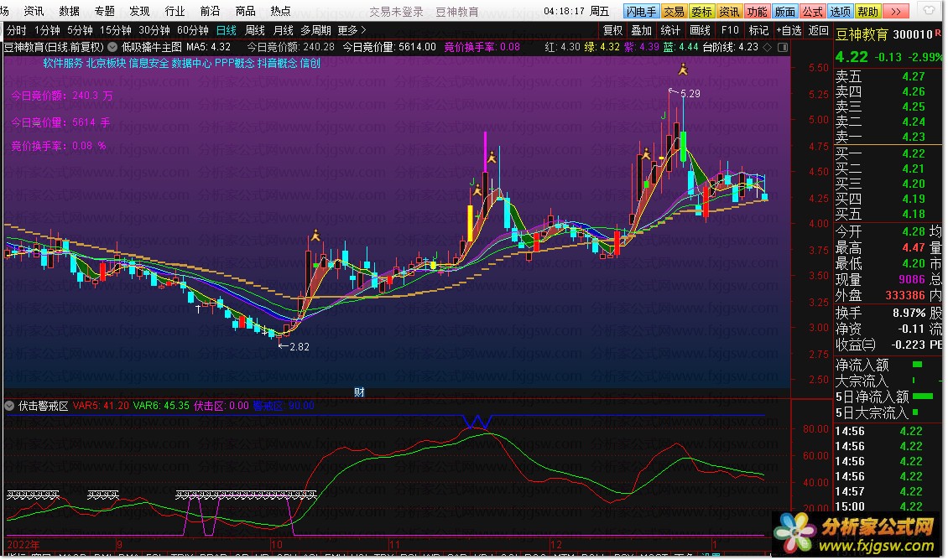Open the 热点 menu

280,11
